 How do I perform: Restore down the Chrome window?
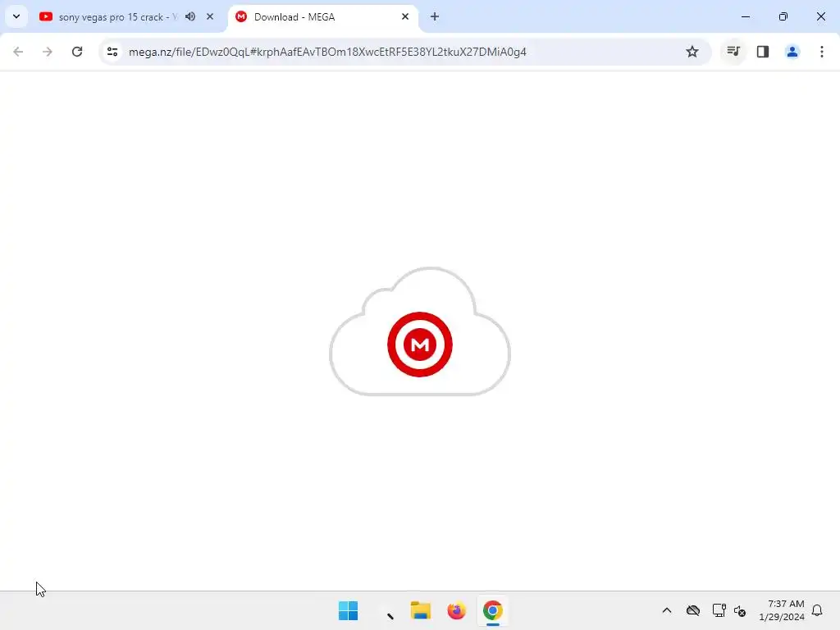click(783, 16)
